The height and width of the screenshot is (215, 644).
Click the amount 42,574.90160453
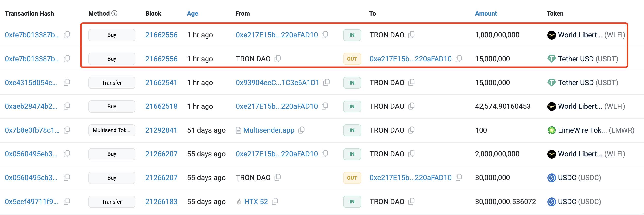point(503,106)
